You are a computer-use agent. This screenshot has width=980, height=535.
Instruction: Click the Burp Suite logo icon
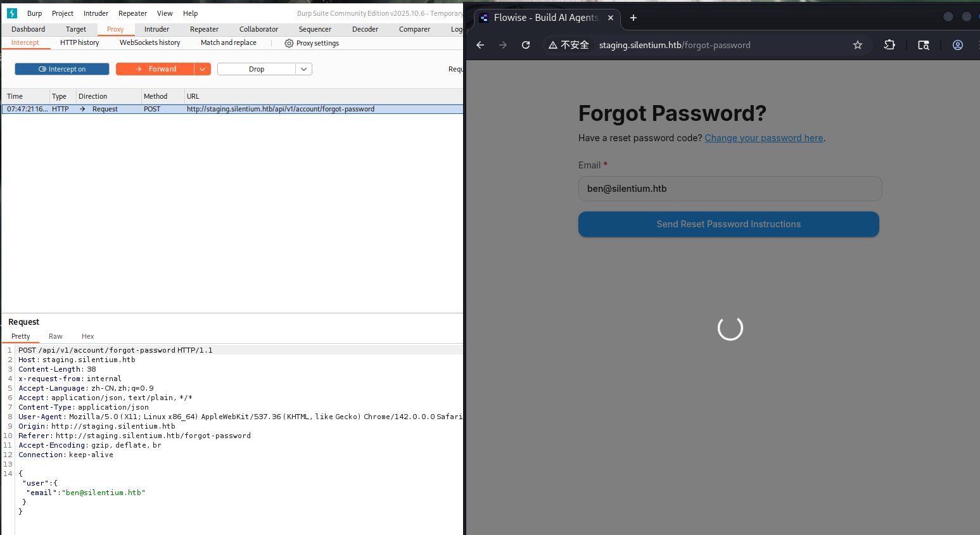[x=12, y=13]
